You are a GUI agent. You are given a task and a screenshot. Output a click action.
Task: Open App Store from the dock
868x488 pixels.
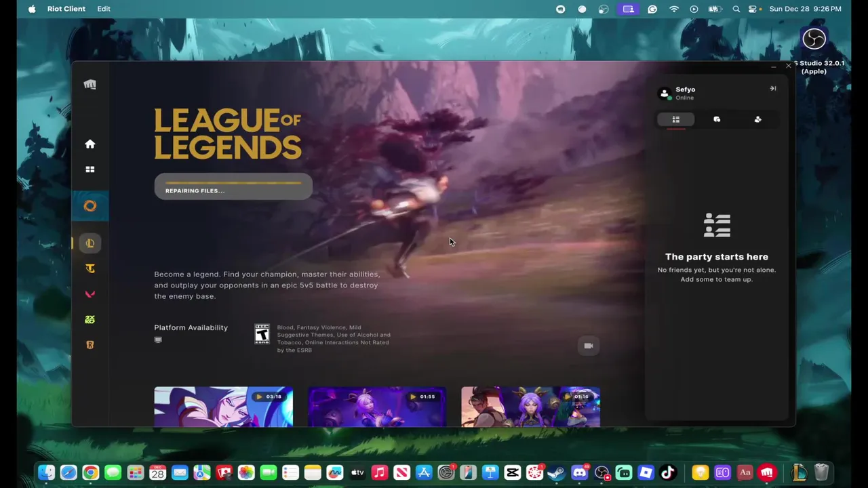tap(424, 472)
